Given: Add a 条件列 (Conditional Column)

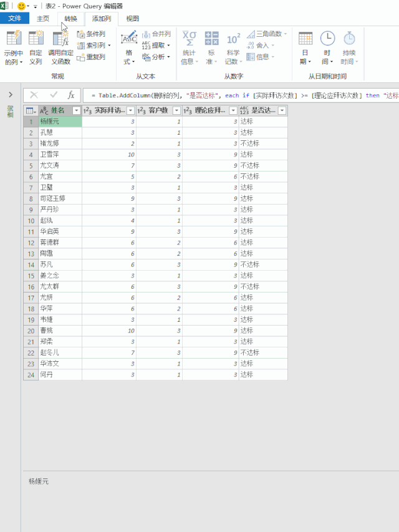Looking at the screenshot, I should tap(91, 34).
